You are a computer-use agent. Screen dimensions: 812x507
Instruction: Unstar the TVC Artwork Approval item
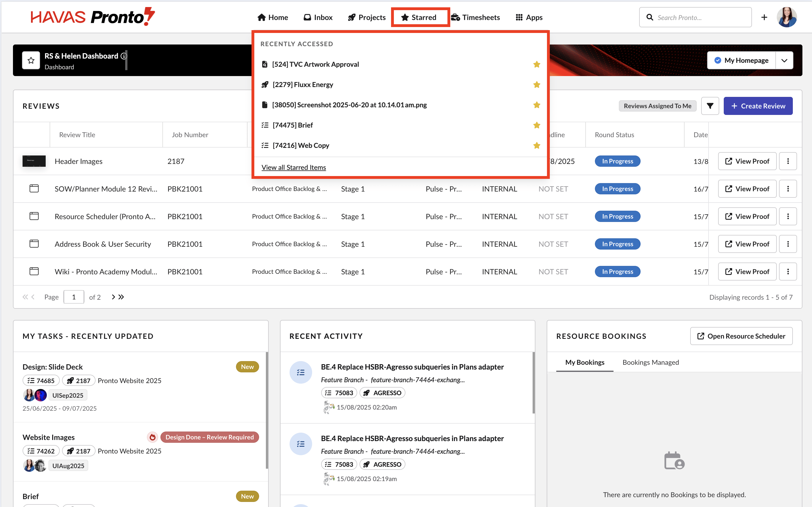[537, 65]
